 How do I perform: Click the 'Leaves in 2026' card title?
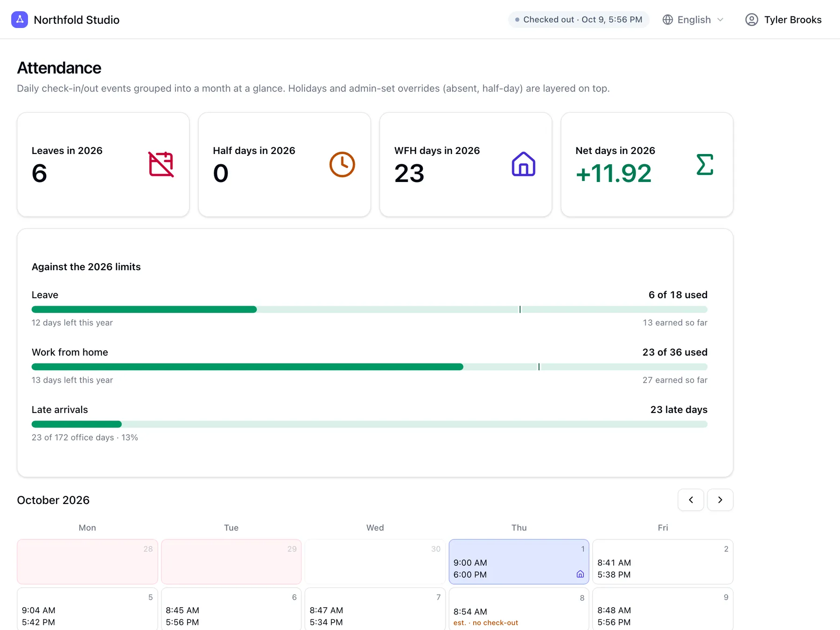(67, 151)
